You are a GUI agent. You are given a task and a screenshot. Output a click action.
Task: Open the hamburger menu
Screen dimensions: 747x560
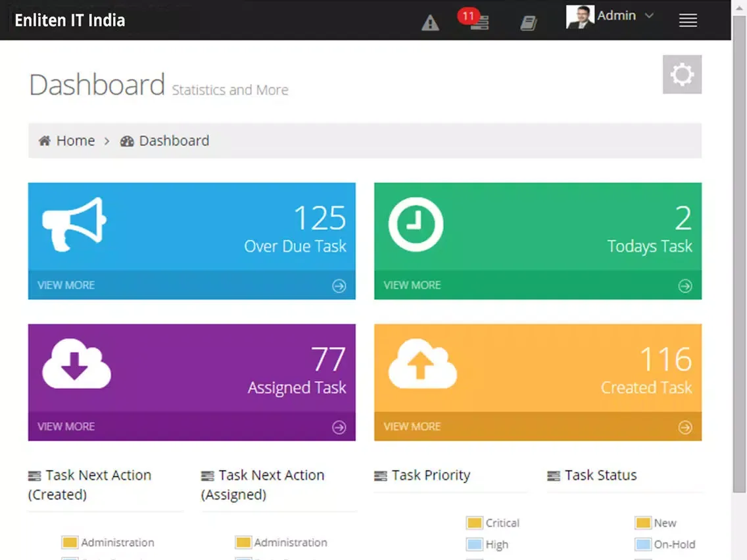pyautogui.click(x=688, y=20)
